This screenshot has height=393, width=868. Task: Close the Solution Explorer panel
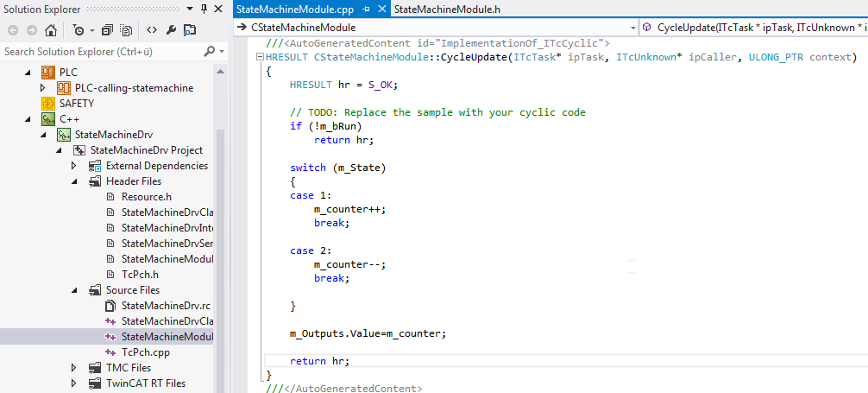click(x=218, y=9)
